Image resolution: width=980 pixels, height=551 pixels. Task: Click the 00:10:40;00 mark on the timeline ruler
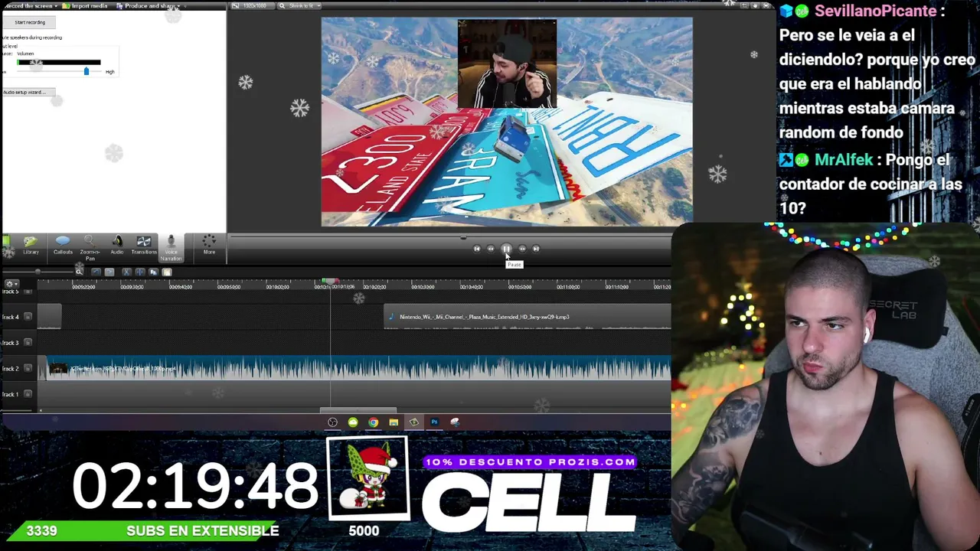471,287
